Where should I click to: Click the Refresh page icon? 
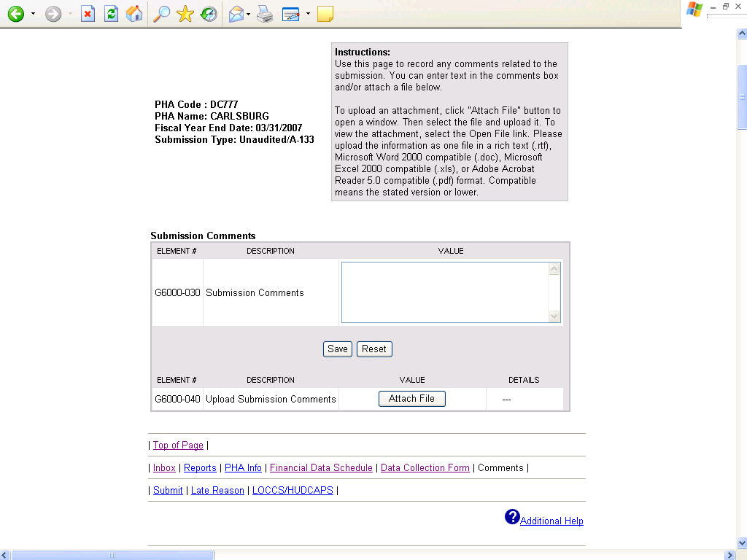[111, 14]
